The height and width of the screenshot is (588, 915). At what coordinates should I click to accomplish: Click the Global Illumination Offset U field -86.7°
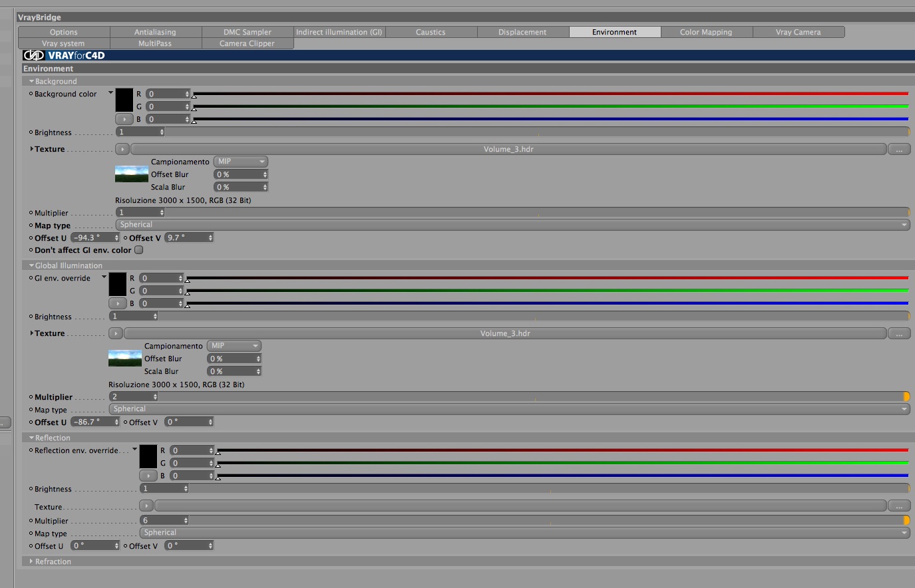95,422
